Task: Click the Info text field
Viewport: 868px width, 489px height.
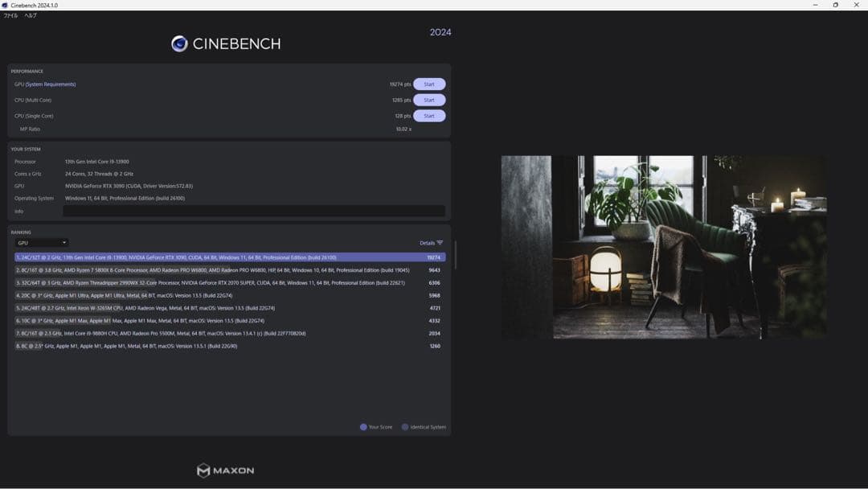Action: pos(253,212)
